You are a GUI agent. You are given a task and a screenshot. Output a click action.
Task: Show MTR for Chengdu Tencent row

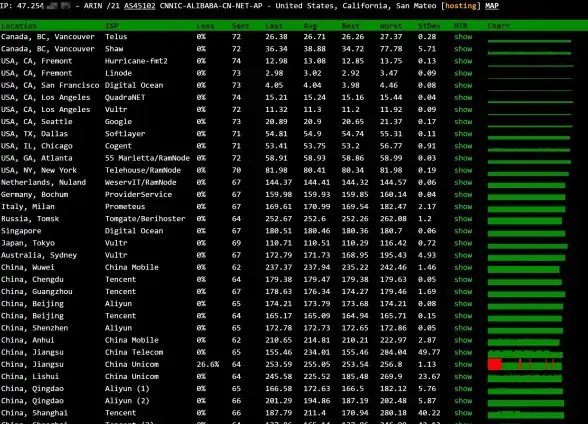point(463,279)
